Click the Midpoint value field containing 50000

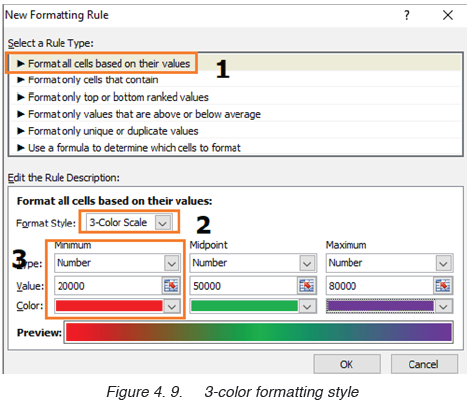[244, 286]
